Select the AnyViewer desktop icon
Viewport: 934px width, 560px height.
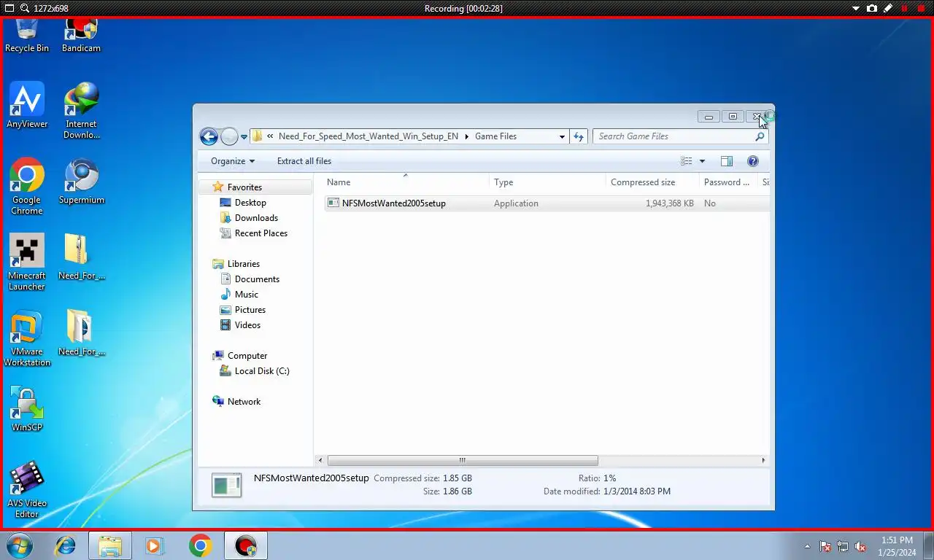point(27,105)
